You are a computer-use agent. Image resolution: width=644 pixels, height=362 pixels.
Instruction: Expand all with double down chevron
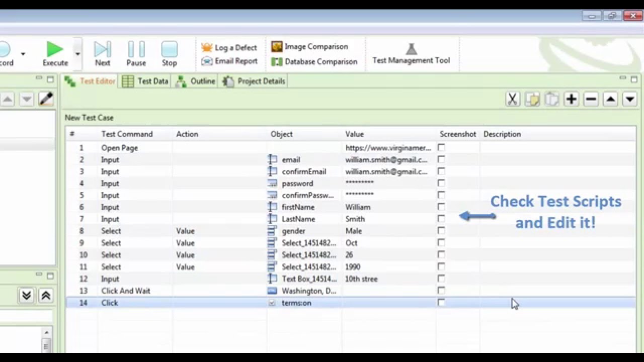click(x=27, y=296)
